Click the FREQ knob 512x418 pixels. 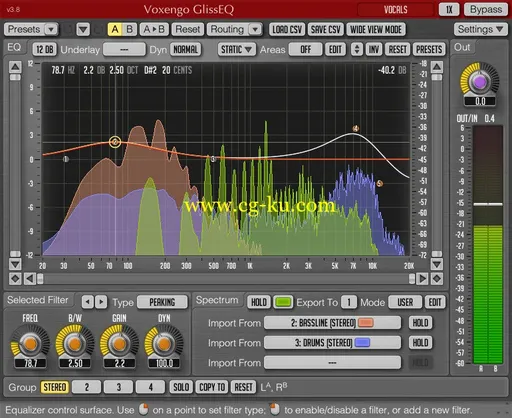30,343
